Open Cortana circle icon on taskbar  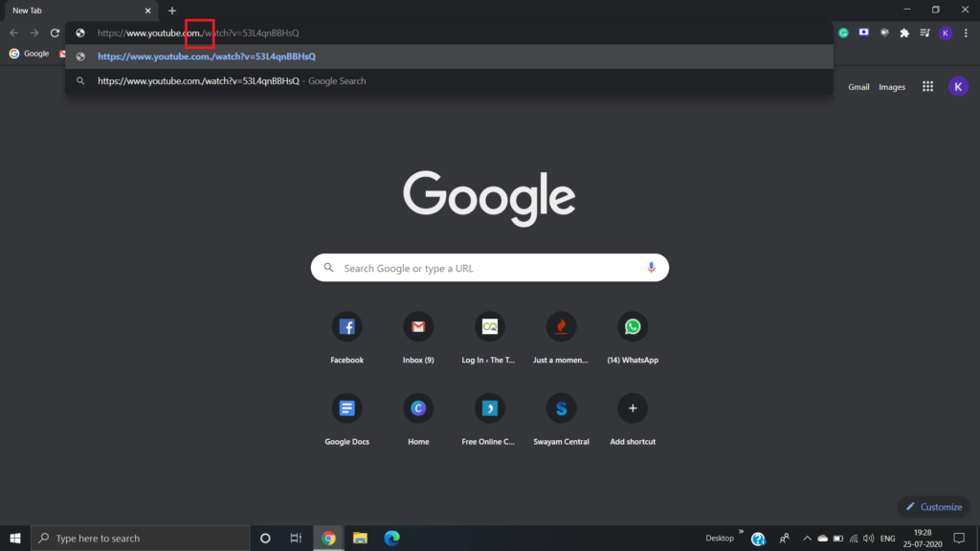point(265,538)
